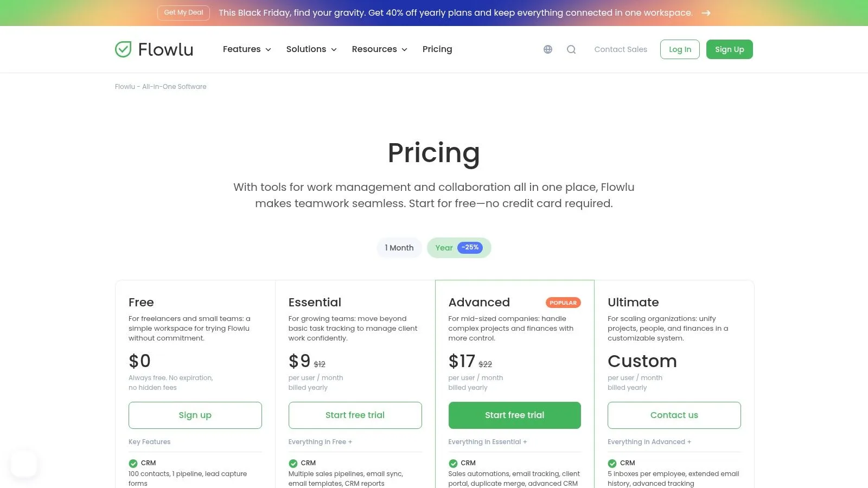Click the Flowlu - All-in-One Software breadcrumb
Viewport: 868px width, 488px height.
(x=161, y=87)
